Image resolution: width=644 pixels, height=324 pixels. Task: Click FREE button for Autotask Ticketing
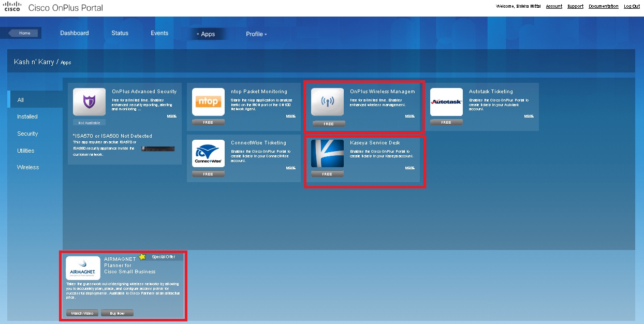446,123
